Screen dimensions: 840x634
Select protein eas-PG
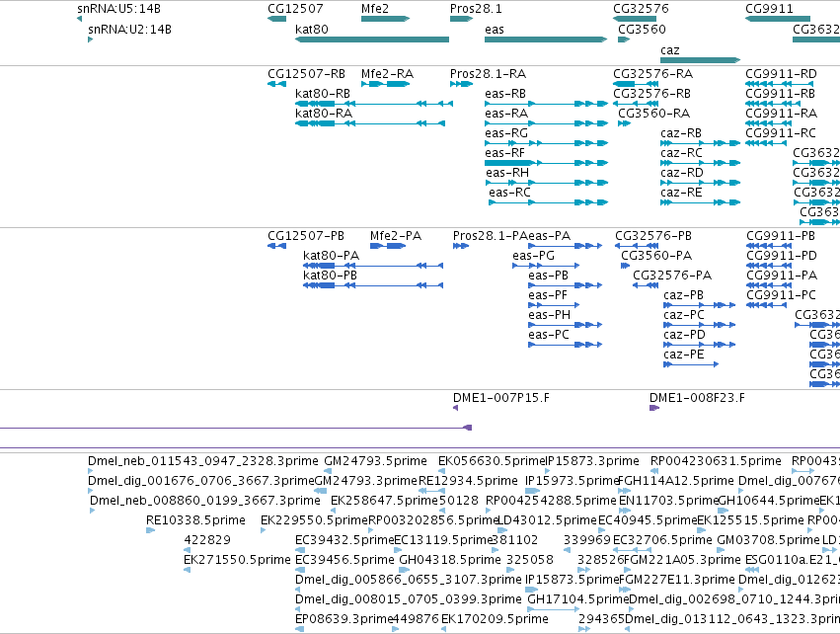[x=534, y=256]
